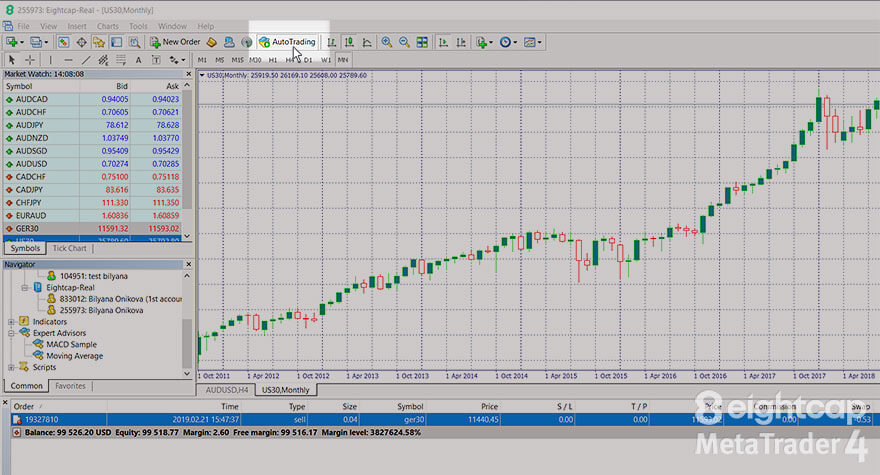Switch to the Tick Chart tab

click(69, 248)
